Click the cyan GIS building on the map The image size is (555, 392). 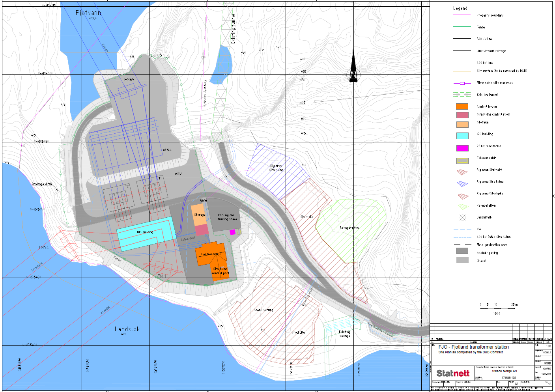146,234
